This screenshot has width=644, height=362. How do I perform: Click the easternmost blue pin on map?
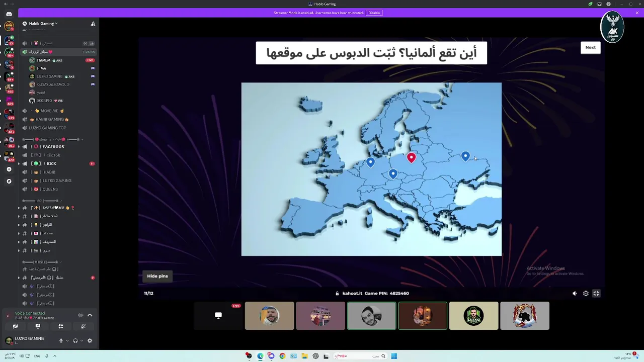(465, 157)
